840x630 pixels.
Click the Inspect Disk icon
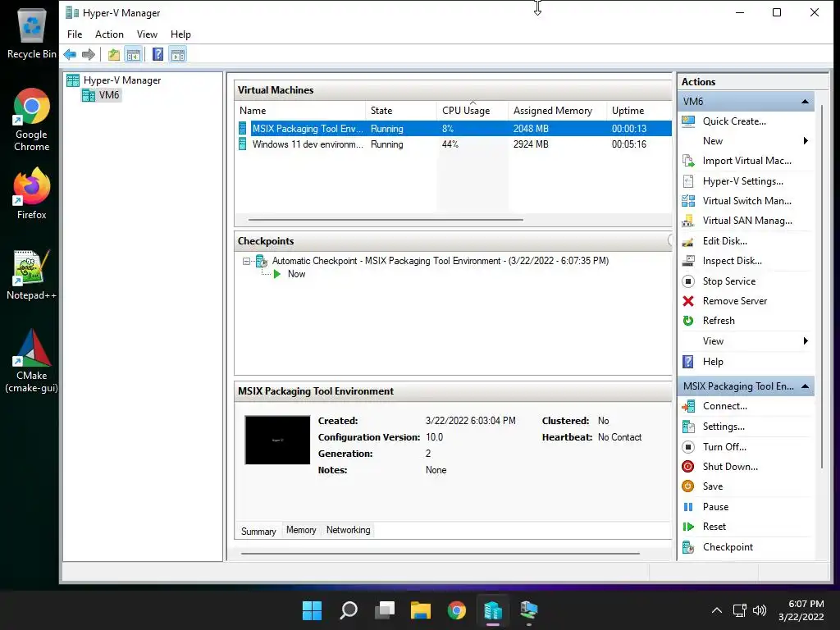688,261
